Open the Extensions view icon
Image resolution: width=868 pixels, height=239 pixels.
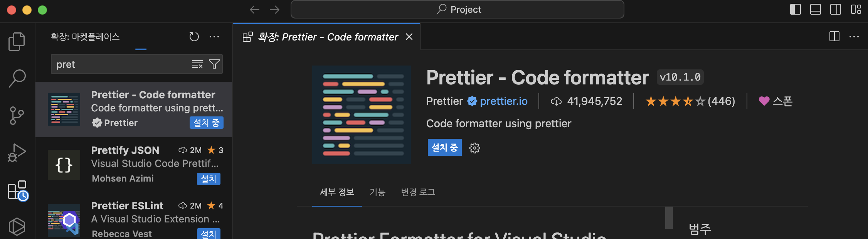pos(18,190)
